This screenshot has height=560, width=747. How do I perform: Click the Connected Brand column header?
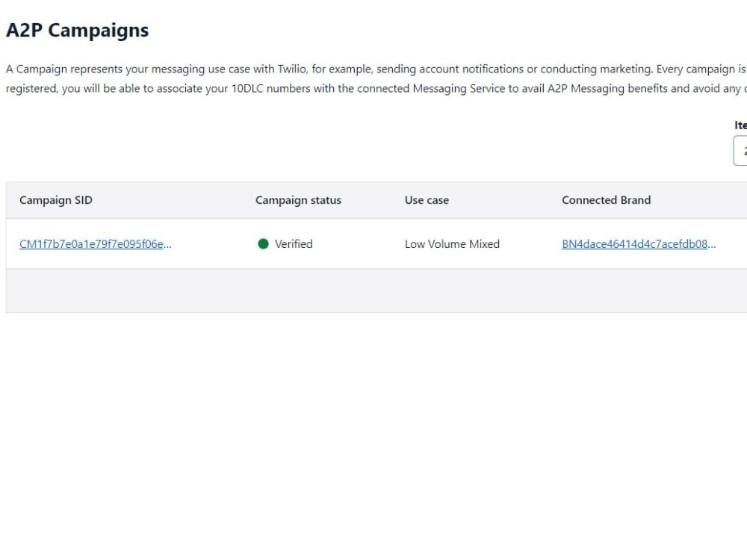(x=606, y=200)
